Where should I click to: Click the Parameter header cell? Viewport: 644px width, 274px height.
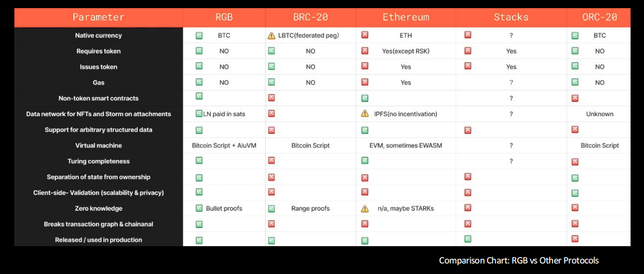pyautogui.click(x=98, y=17)
